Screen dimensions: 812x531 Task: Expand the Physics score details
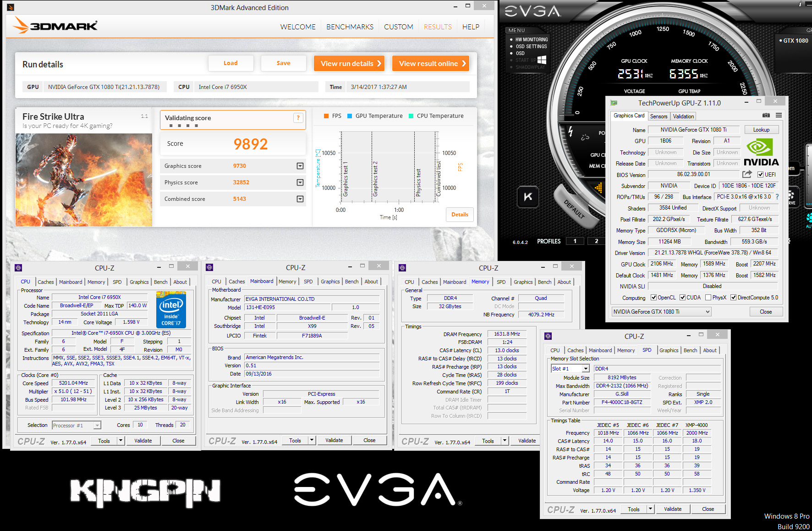[x=300, y=183]
